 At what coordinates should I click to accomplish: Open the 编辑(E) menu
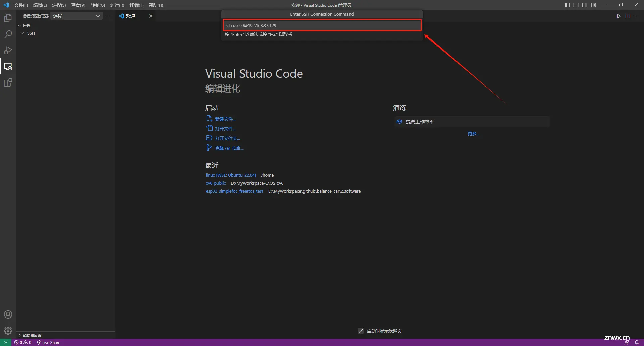[x=40, y=5]
